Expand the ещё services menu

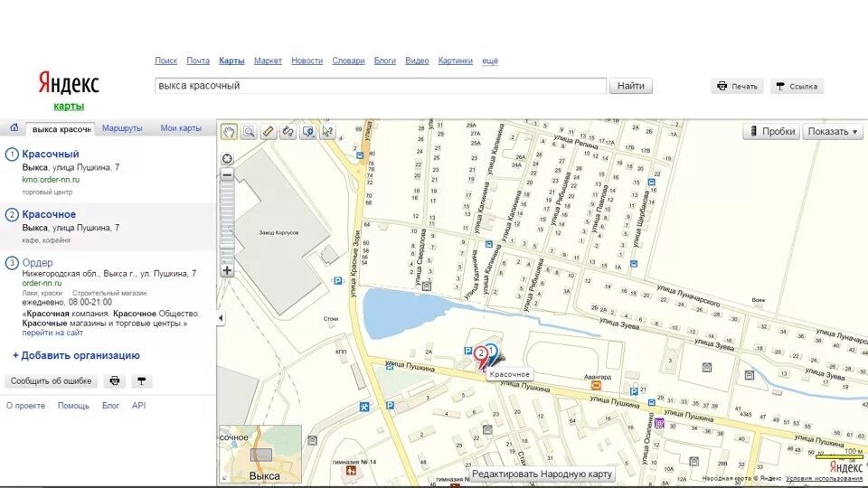point(490,61)
